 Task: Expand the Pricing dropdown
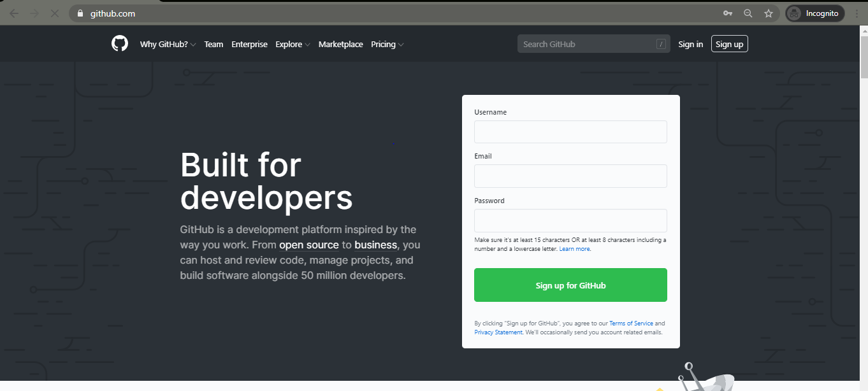tap(387, 44)
